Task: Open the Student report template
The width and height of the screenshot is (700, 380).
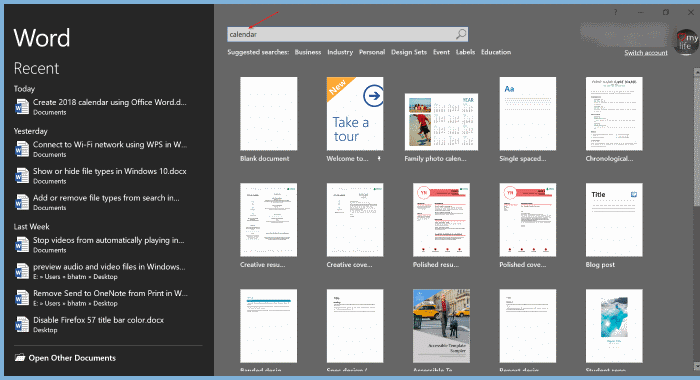Action: click(x=614, y=326)
